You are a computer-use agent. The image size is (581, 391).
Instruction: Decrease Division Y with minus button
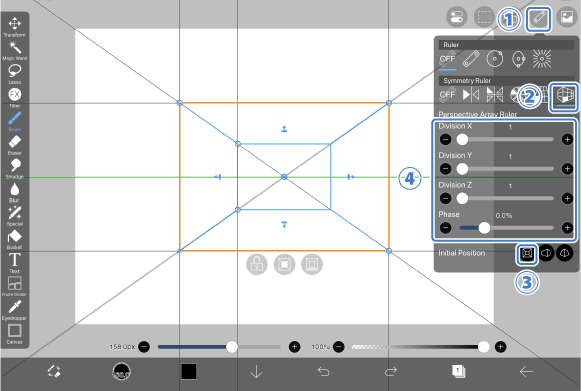445,169
